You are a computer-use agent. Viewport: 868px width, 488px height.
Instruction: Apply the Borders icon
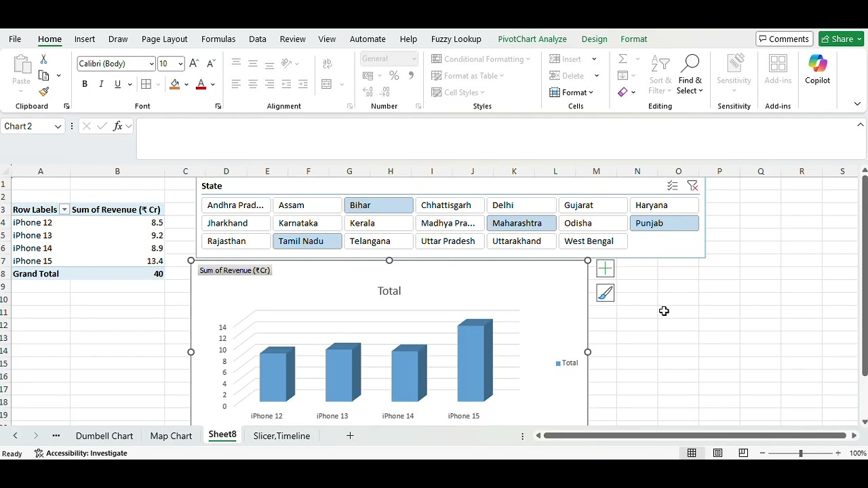coord(146,84)
